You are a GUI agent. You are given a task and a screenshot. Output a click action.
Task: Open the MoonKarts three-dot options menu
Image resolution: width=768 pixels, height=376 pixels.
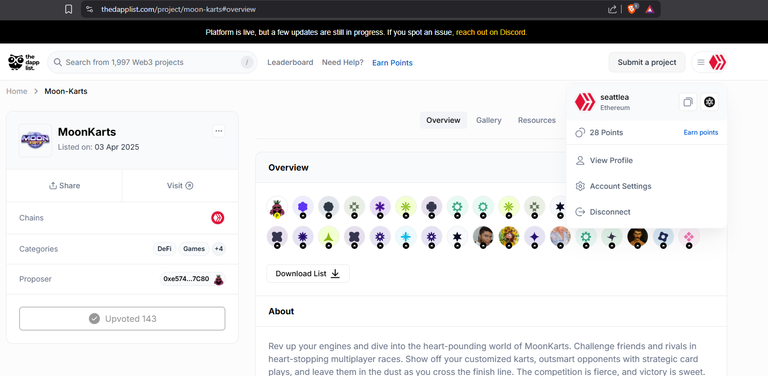coord(218,131)
